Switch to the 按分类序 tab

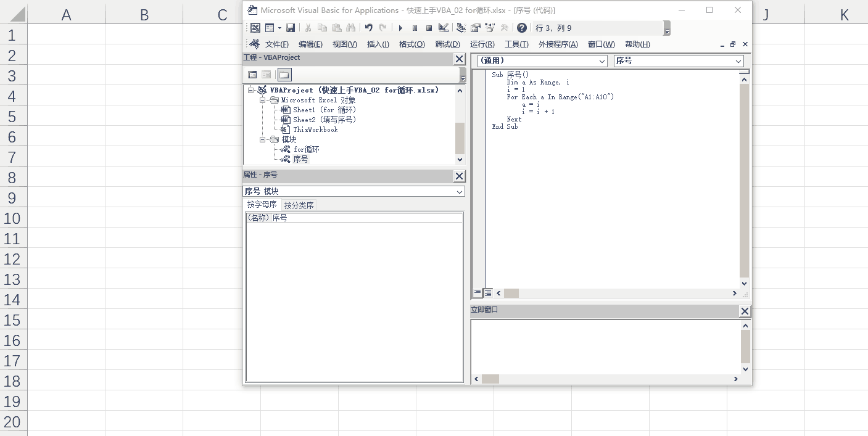pyautogui.click(x=299, y=205)
